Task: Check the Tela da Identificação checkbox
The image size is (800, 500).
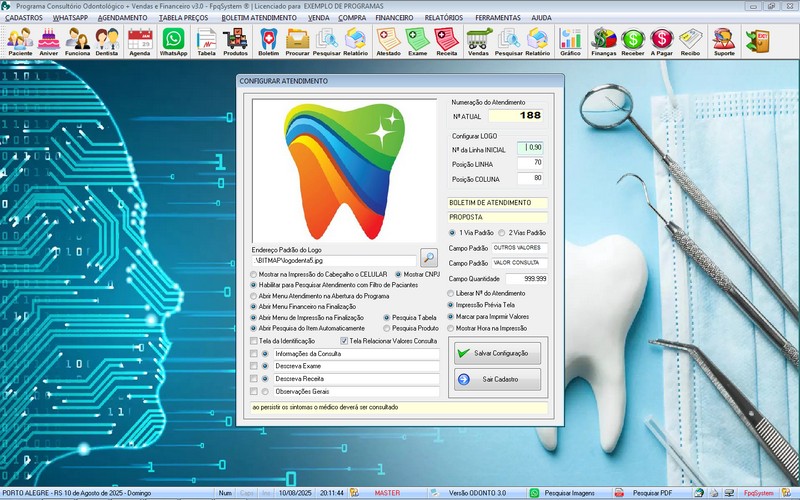Action: (x=253, y=340)
